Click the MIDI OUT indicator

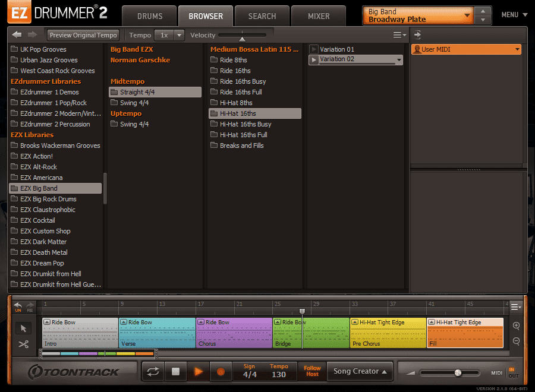(x=514, y=375)
